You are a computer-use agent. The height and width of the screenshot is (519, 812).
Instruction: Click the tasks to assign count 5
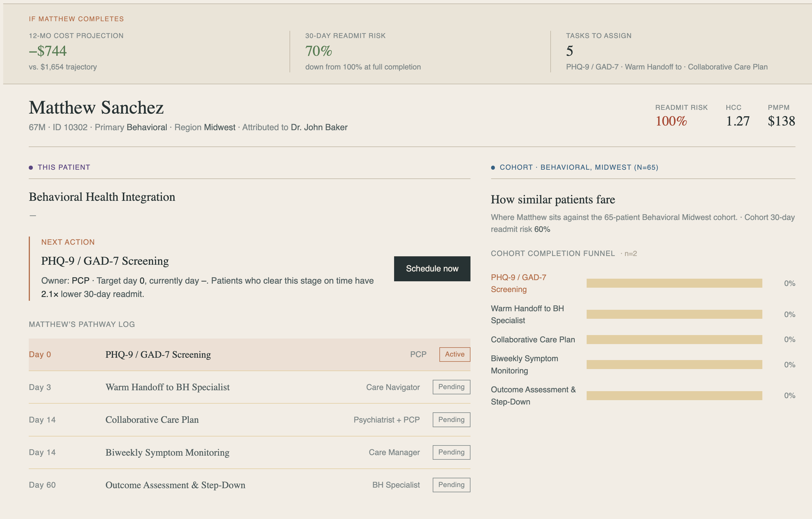point(570,51)
